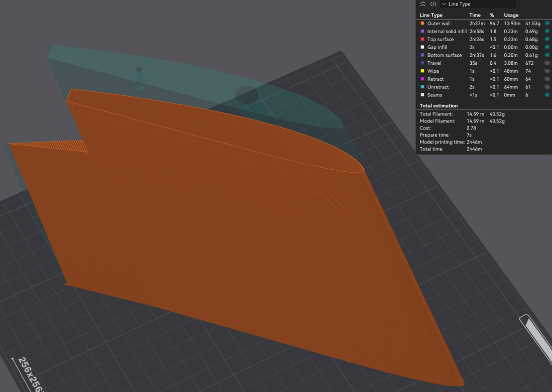Click the dark blue Travel swatch
Image resolution: width=552 pixels, height=392 pixels.
(423, 63)
